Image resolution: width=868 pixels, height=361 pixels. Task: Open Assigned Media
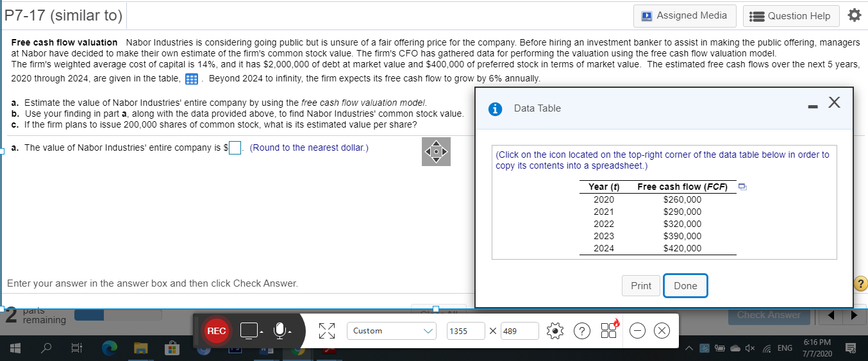pos(684,15)
